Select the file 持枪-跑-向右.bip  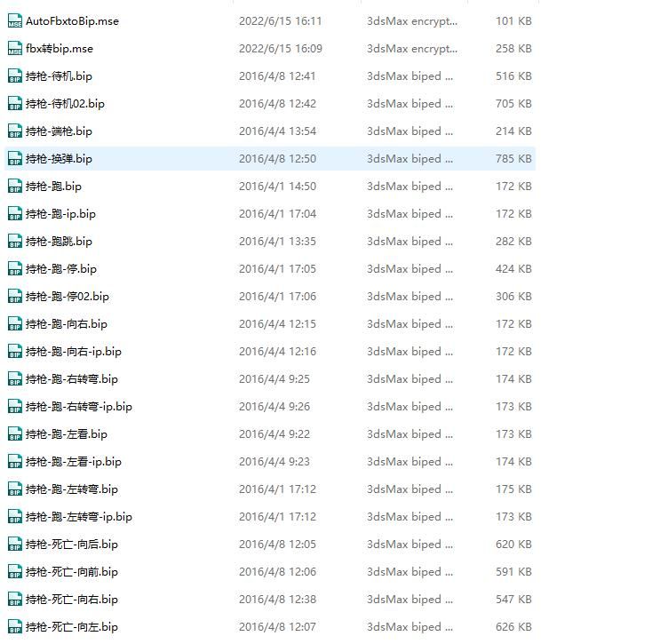pyautogui.click(x=67, y=324)
